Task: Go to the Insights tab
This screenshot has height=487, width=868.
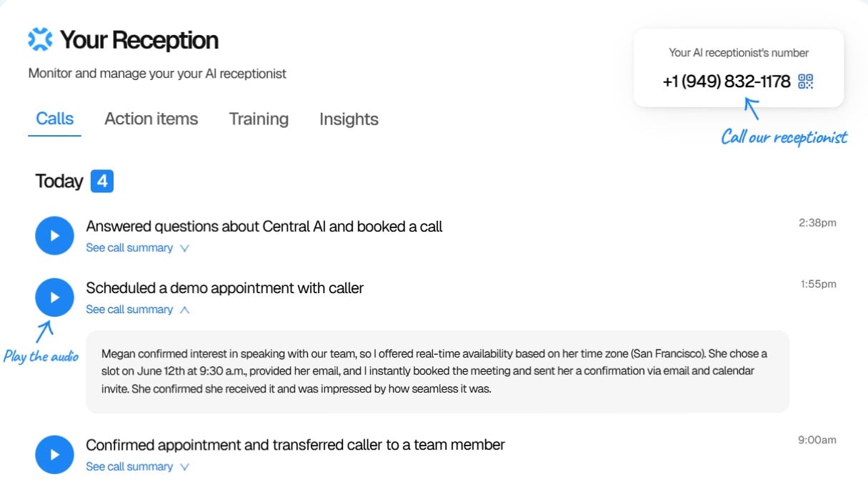Action: pos(349,119)
